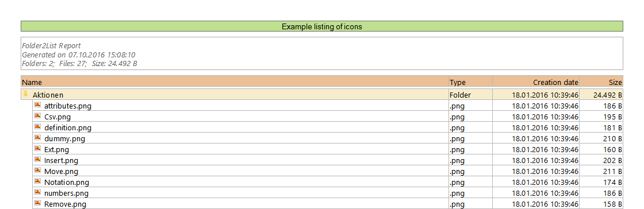644x209 pixels.
Task: Click the Folder2List Report heading text
Action: pos(51,46)
